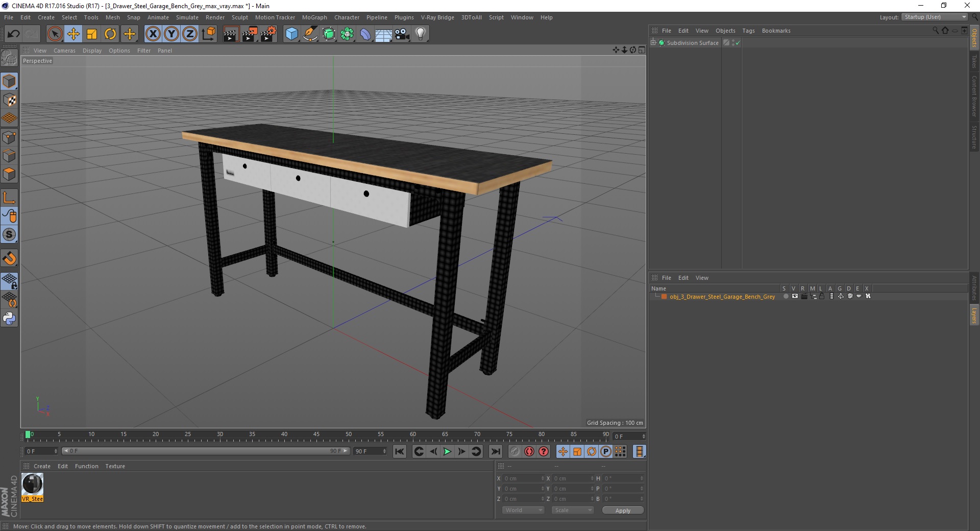Toggle Subdivision Surface visibility dots
Image resolution: width=980 pixels, height=531 pixels.
(733, 43)
